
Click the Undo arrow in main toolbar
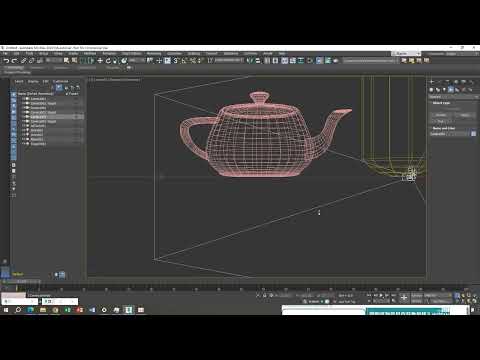(x=6, y=61)
